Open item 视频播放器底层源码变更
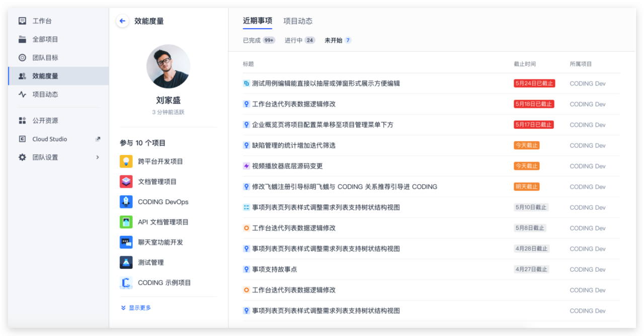The image size is (644, 336). tap(287, 166)
